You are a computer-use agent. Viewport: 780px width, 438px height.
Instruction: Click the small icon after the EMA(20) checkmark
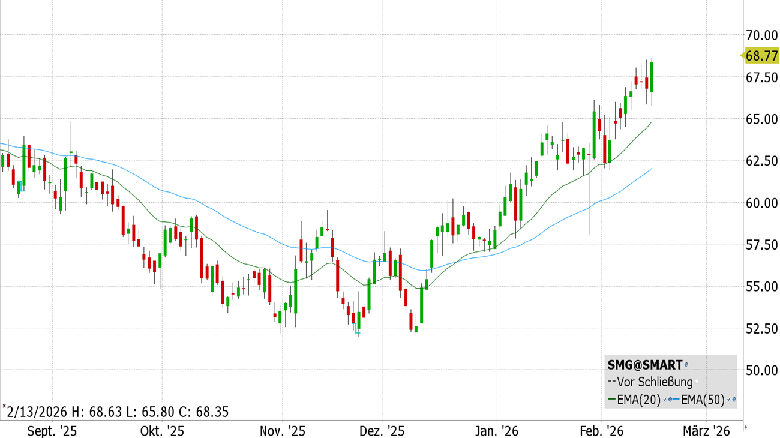tap(670, 399)
